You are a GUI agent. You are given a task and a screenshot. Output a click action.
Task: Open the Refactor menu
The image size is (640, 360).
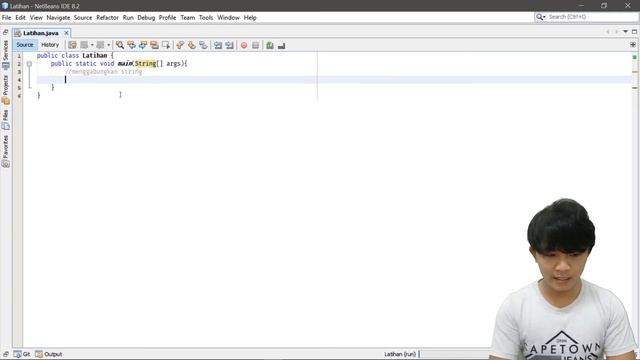tap(107, 18)
